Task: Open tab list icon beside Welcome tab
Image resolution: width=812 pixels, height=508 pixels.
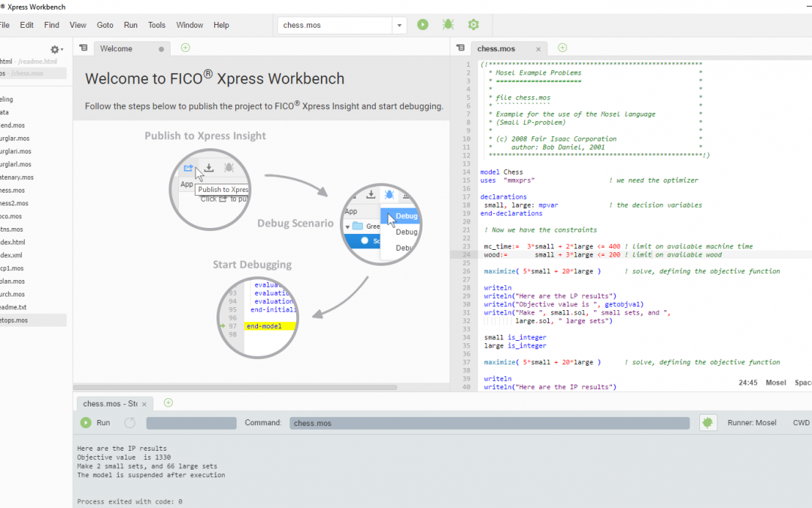Action: coord(83,48)
